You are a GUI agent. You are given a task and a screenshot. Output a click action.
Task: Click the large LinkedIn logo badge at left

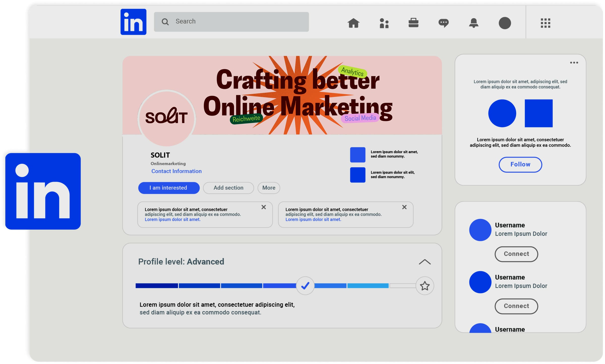tap(43, 191)
